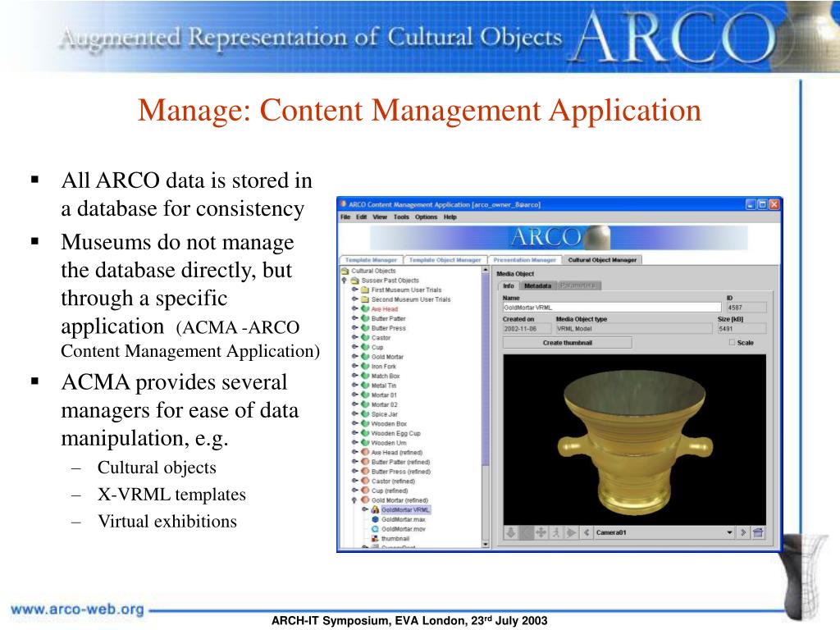Collapse the Gold Mortar (refined) node
Viewport: 840px width, 630px height.
354,500
